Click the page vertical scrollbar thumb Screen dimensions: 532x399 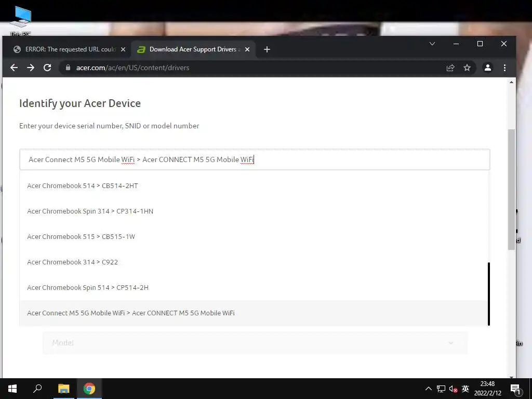(511, 189)
